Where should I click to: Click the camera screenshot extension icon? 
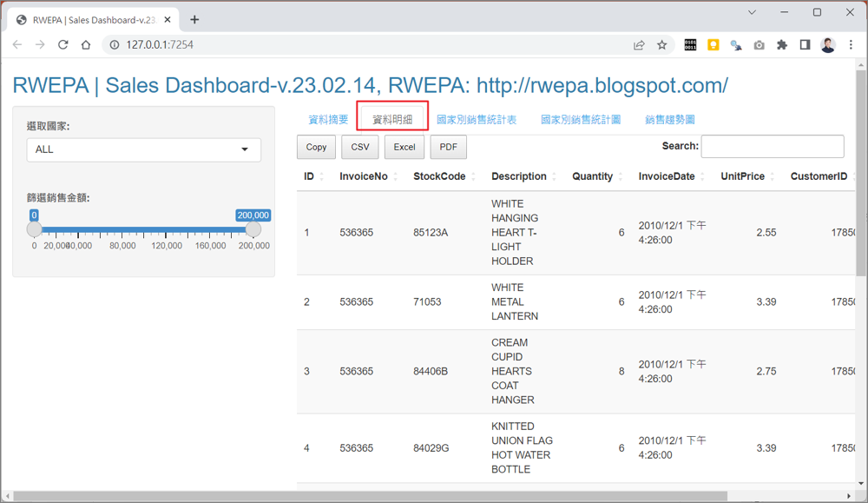759,44
